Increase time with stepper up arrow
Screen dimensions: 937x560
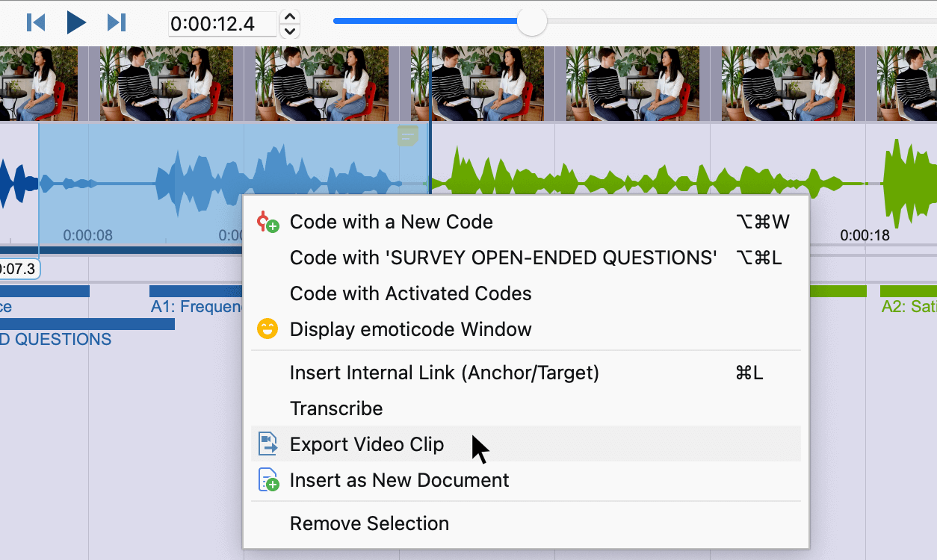(291, 16)
